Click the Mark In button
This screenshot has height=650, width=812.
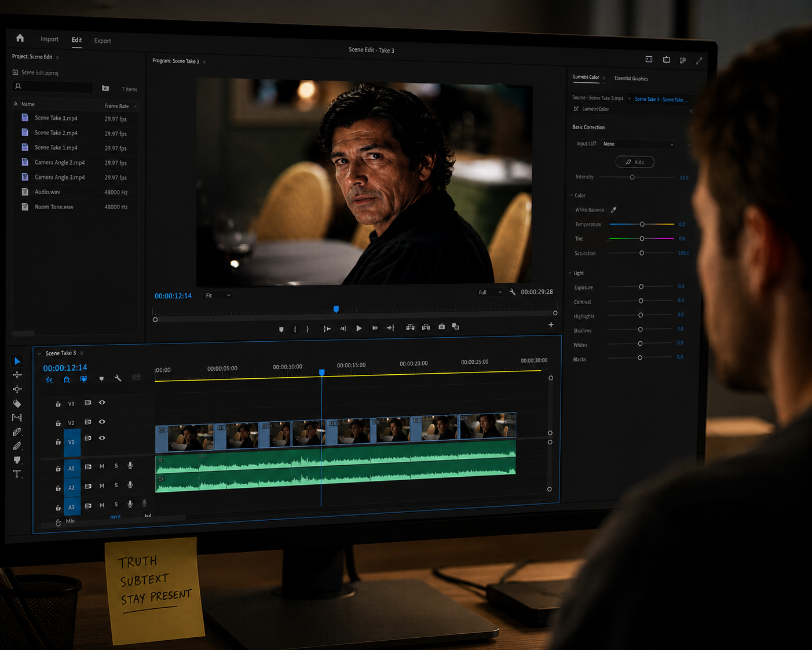coord(295,329)
